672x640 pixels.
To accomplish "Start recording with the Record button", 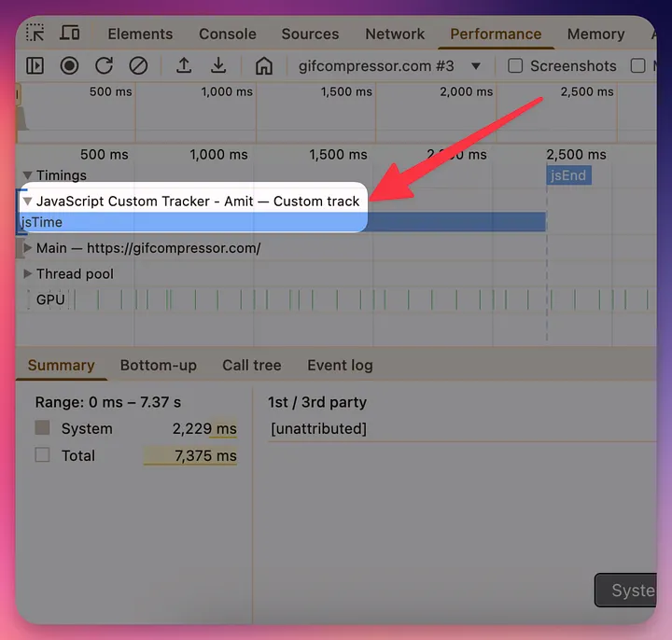I will click(70, 66).
